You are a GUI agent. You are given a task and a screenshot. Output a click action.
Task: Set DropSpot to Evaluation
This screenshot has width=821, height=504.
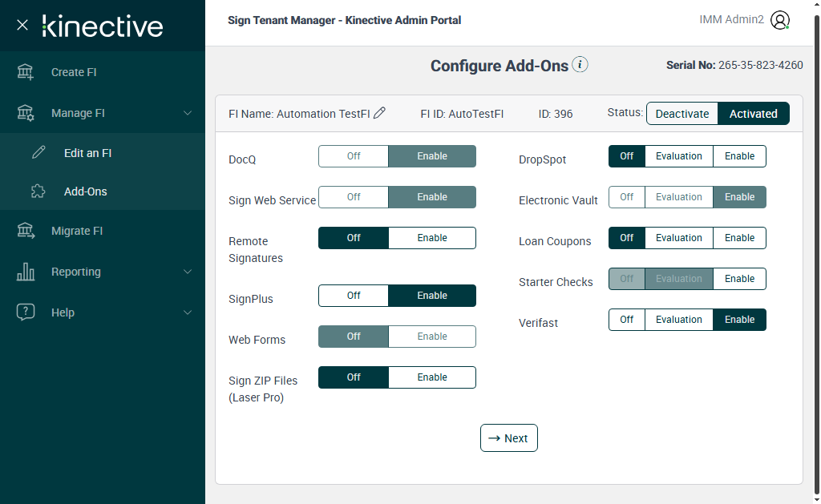pos(678,156)
